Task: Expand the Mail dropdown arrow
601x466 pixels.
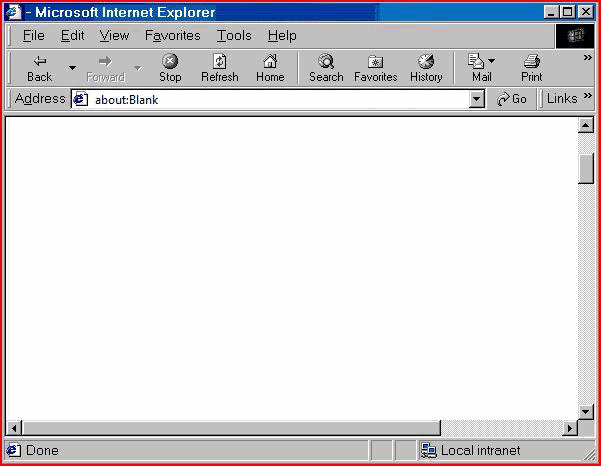Action: tap(492, 61)
